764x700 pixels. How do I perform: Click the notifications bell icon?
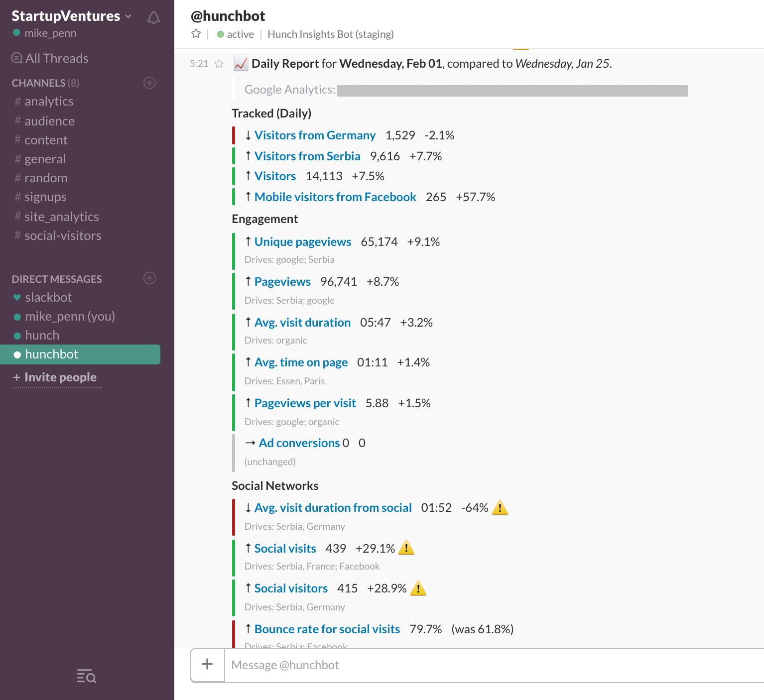tap(153, 18)
